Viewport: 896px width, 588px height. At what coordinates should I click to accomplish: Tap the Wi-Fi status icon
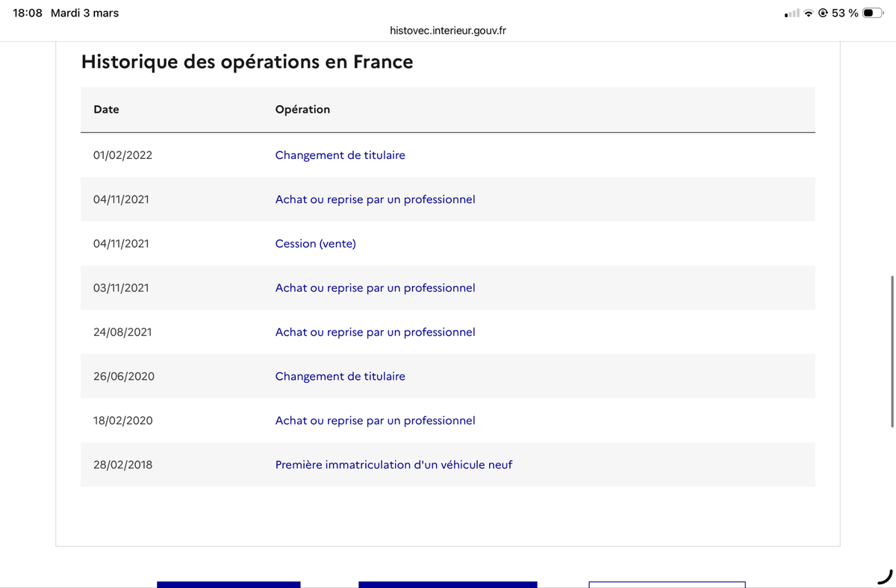point(809,13)
